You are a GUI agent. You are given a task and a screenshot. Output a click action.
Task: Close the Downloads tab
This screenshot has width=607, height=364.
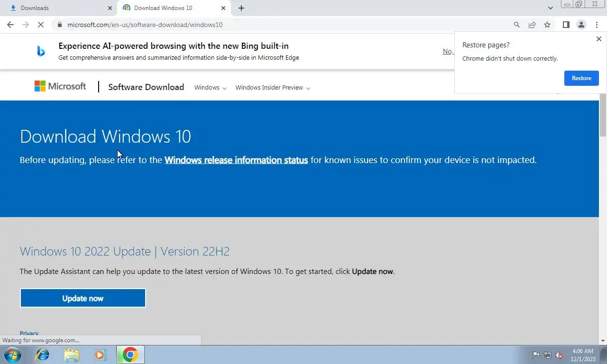pos(110,8)
